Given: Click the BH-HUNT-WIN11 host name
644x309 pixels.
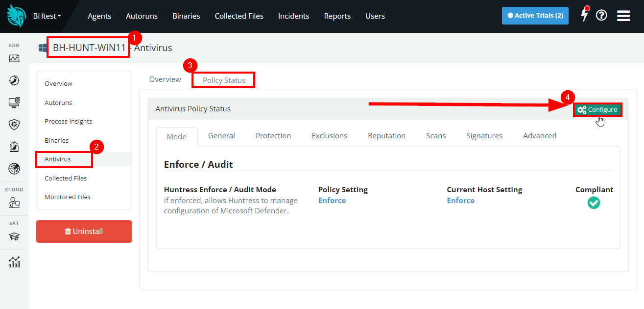Looking at the screenshot, I should click(x=90, y=48).
